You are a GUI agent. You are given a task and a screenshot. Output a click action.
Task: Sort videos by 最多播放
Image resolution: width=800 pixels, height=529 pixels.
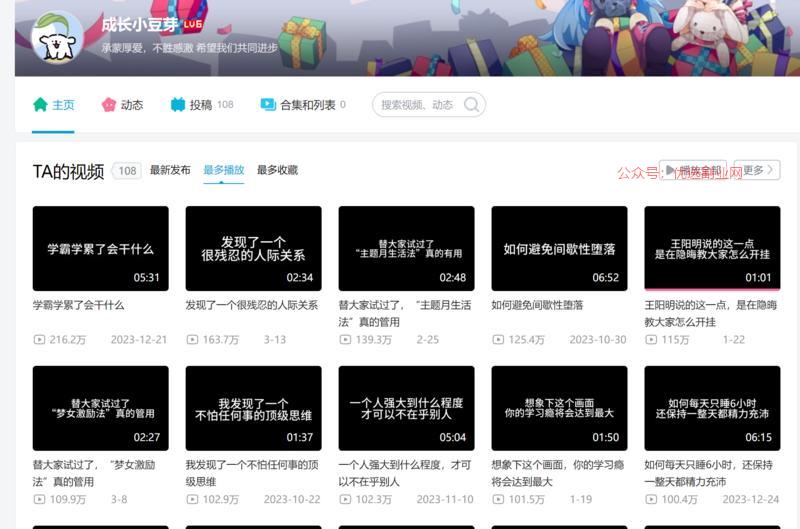[223, 170]
